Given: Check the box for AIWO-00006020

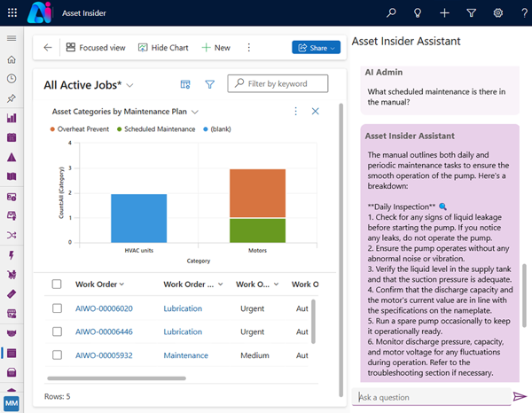Looking at the screenshot, I should tap(57, 308).
